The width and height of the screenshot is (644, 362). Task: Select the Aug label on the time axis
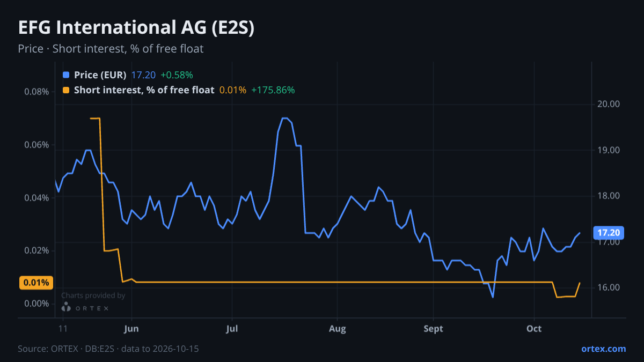tap(337, 329)
